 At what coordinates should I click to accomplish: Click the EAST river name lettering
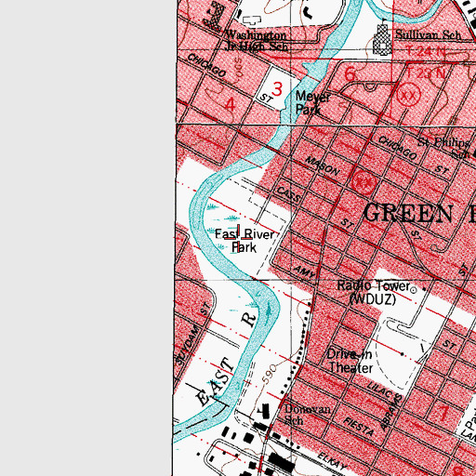click(x=215, y=382)
